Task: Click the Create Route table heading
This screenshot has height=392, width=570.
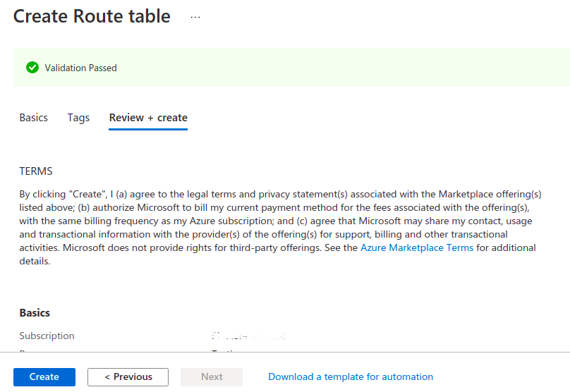Action: pos(92,16)
